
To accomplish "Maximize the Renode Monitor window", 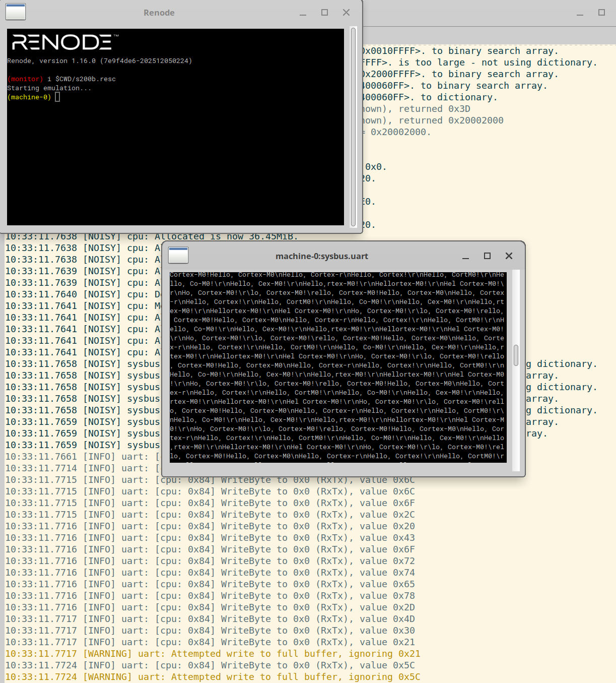I will click(324, 13).
